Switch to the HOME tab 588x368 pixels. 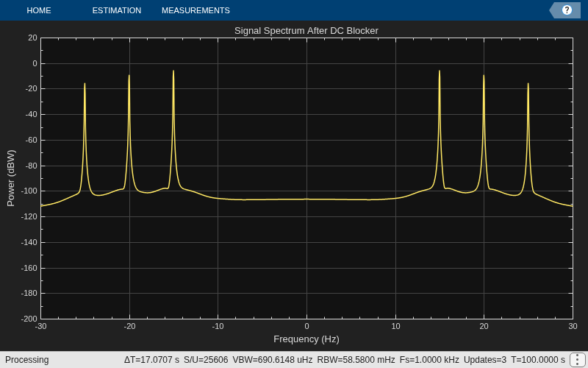tap(39, 10)
